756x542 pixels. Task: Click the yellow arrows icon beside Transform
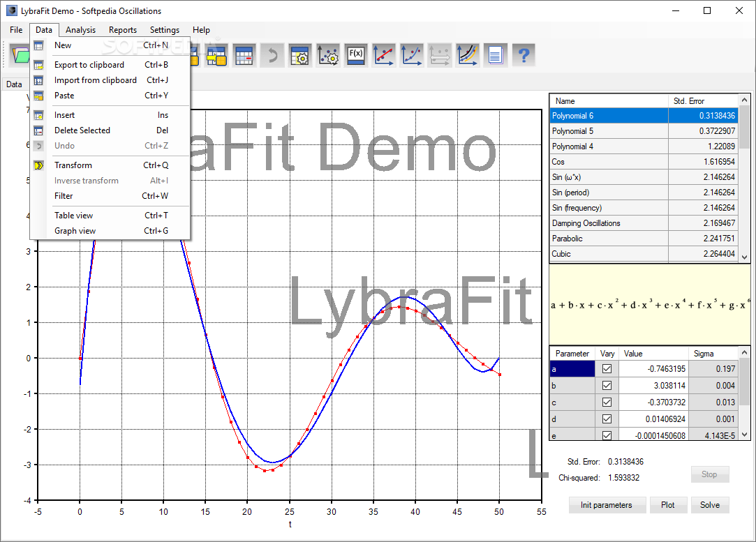click(38, 165)
